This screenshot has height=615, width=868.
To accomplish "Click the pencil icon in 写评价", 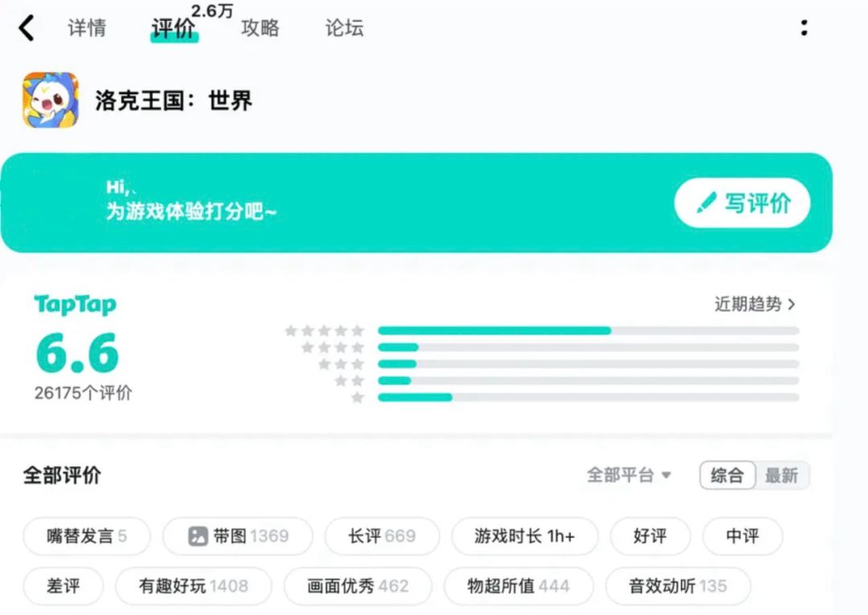I will pyautogui.click(x=706, y=203).
